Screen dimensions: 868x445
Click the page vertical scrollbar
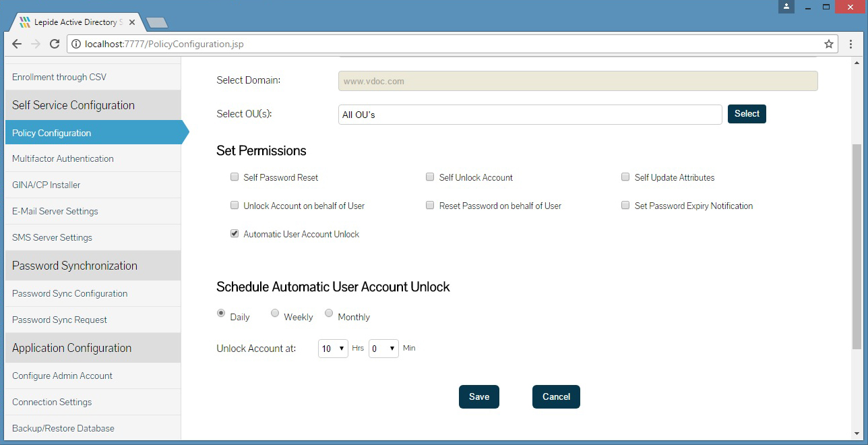tap(857, 246)
